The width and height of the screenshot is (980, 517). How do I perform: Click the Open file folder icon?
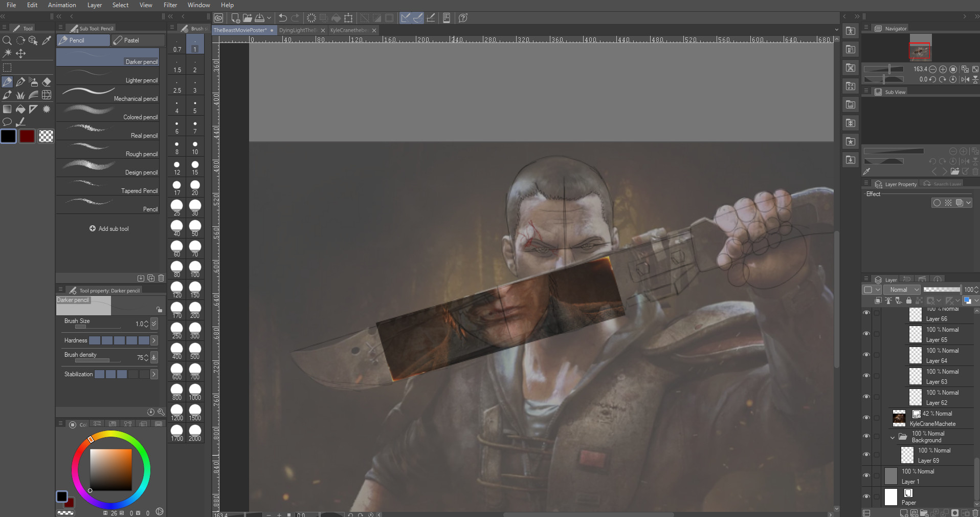pos(248,18)
